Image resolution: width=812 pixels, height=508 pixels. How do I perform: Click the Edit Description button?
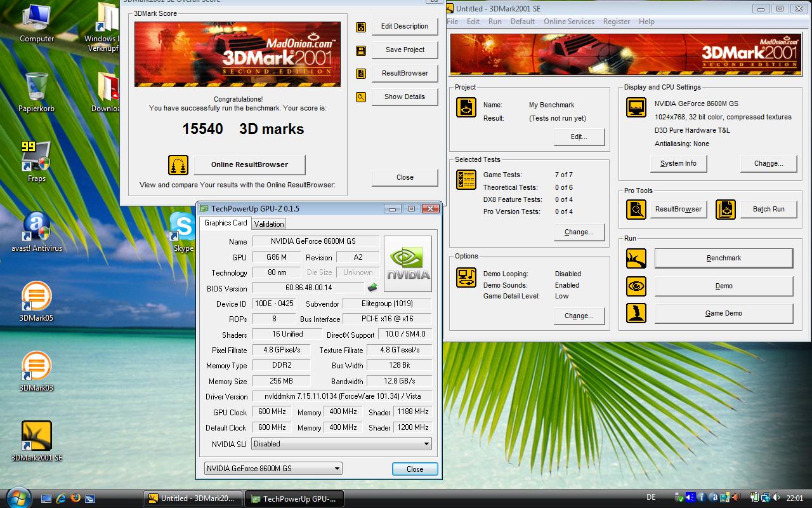tap(405, 27)
